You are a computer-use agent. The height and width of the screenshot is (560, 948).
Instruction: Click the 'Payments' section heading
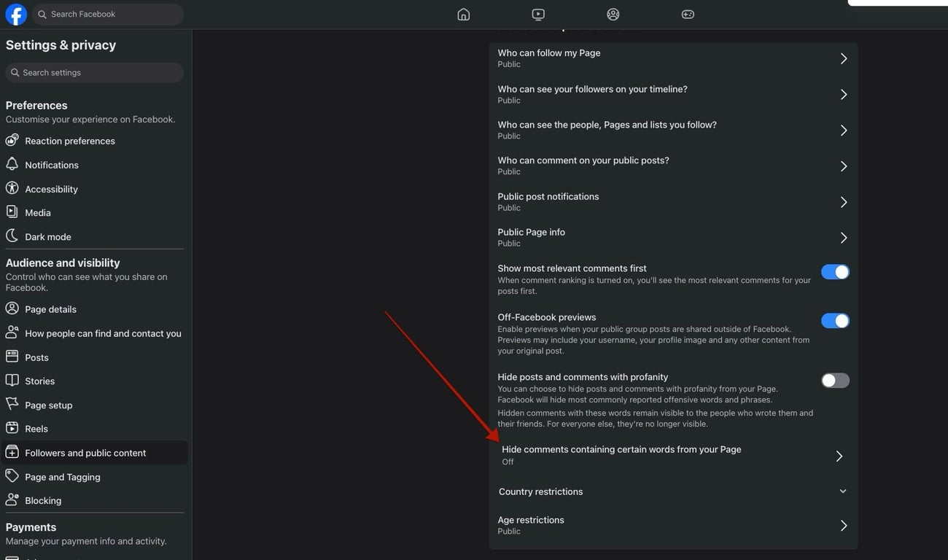[x=31, y=527]
